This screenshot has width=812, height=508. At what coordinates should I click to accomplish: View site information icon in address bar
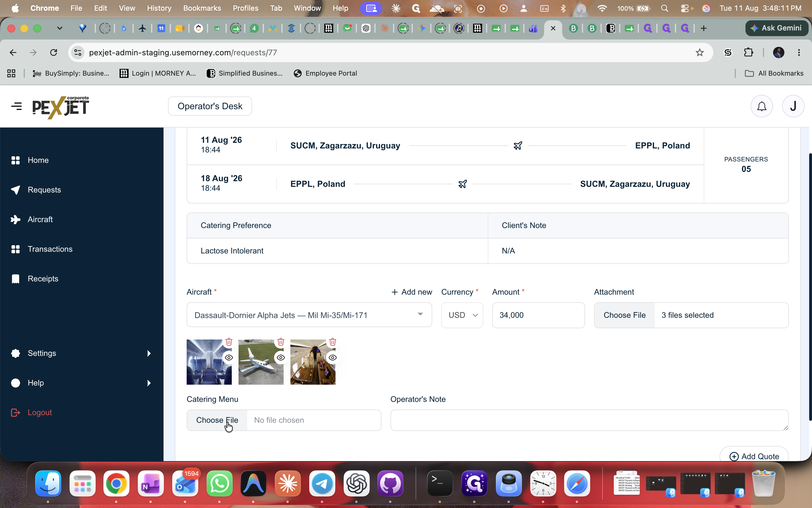click(x=78, y=52)
